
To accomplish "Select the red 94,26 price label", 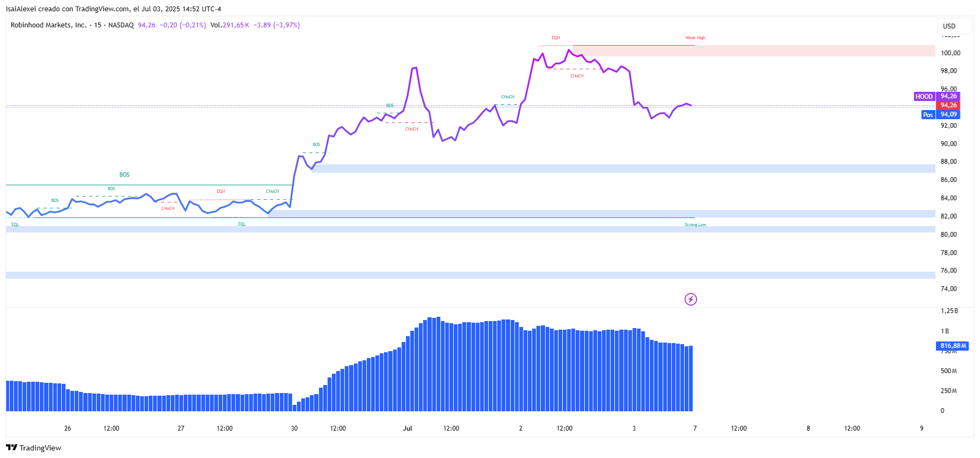I will [948, 105].
